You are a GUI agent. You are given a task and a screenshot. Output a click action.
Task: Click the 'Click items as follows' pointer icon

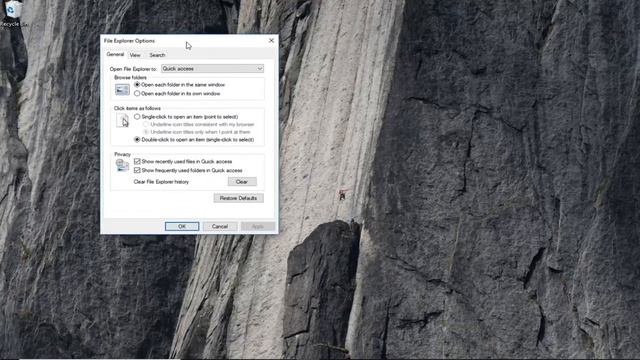click(122, 120)
